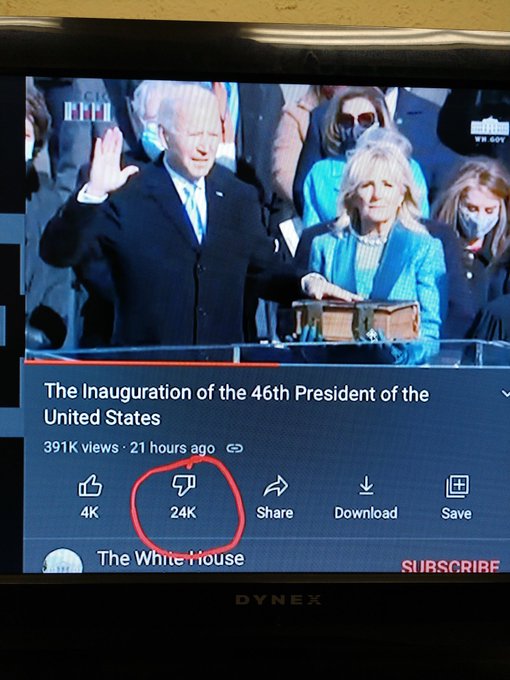
Task: Tap the thumbs-down dislike icon
Action: tap(184, 485)
